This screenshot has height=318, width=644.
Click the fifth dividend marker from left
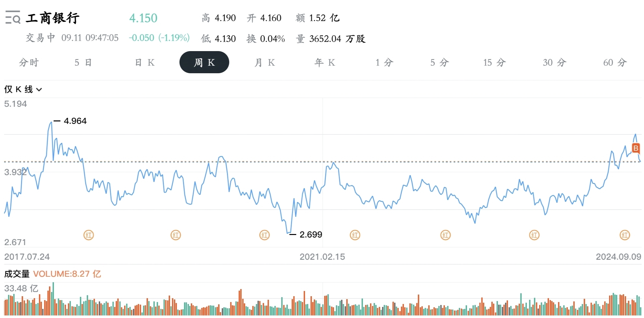[x=445, y=235]
